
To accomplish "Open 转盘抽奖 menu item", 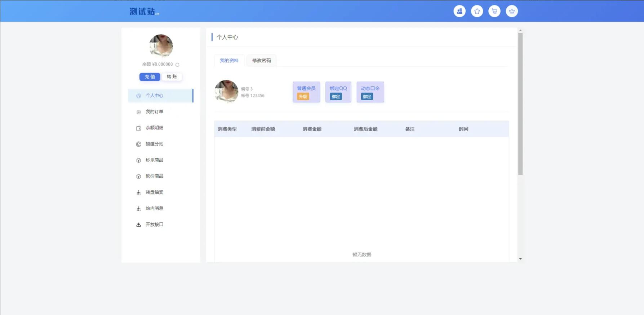I will click(161, 192).
